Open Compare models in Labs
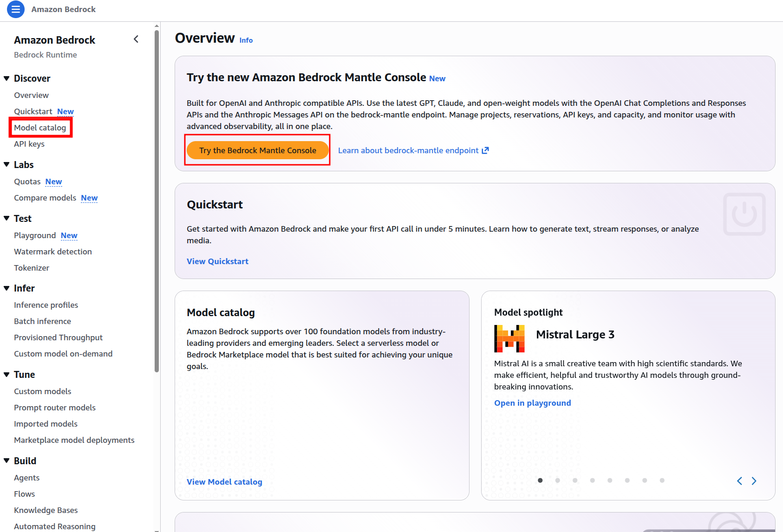Viewport: 783px width, 532px height. (45, 198)
